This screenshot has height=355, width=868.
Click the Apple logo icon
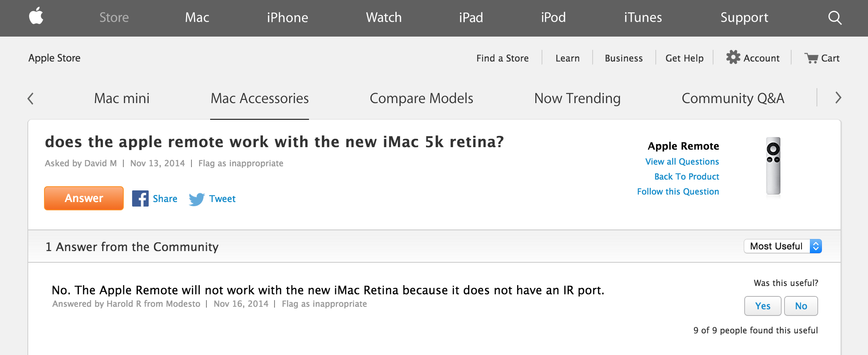(36, 17)
